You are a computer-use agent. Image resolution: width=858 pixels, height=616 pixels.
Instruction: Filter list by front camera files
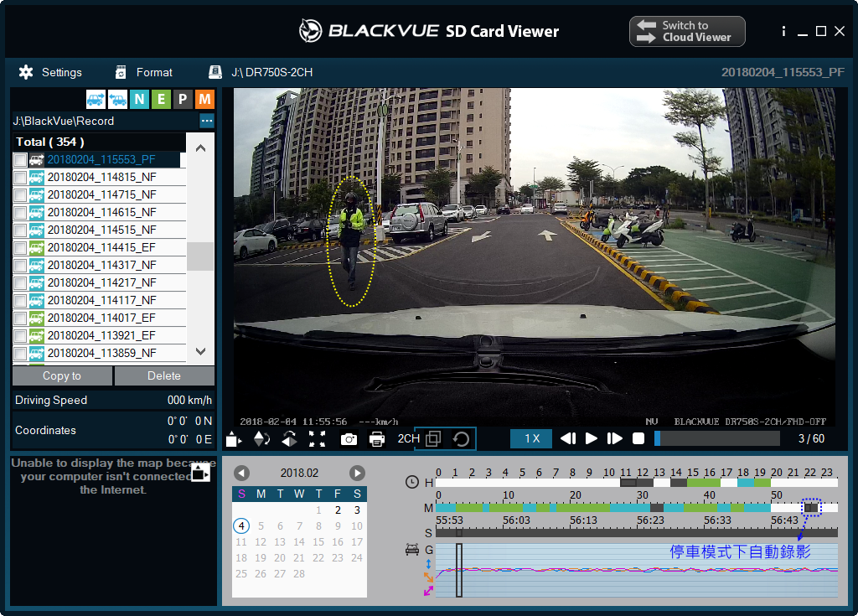(96, 100)
